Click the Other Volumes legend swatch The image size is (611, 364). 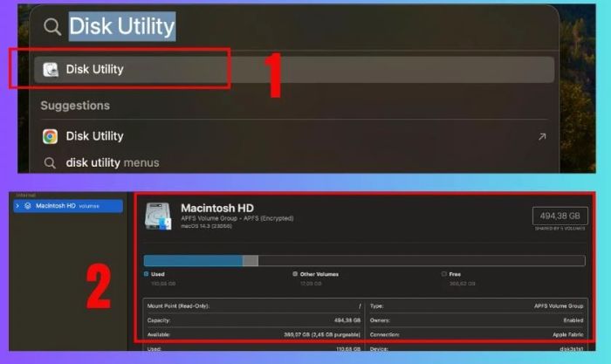(295, 274)
